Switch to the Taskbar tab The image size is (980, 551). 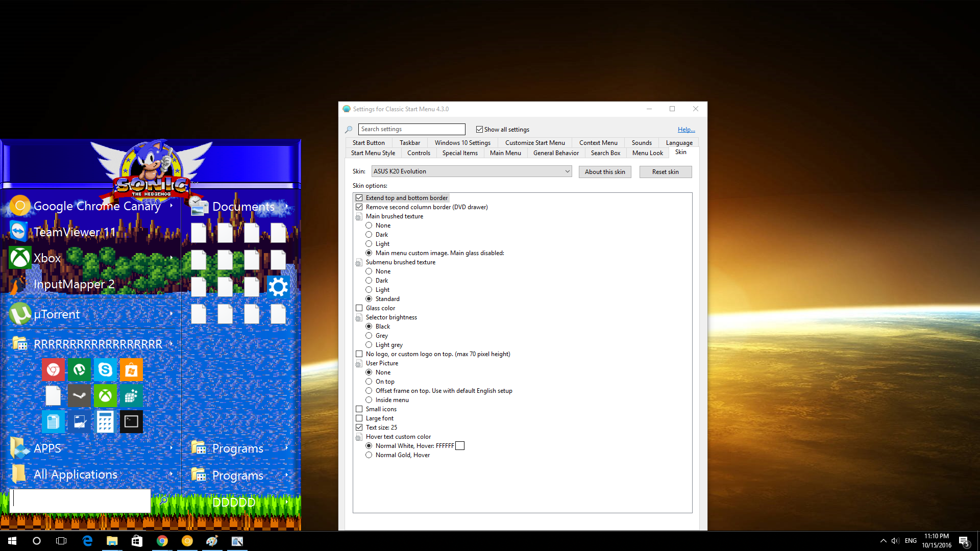[409, 143]
